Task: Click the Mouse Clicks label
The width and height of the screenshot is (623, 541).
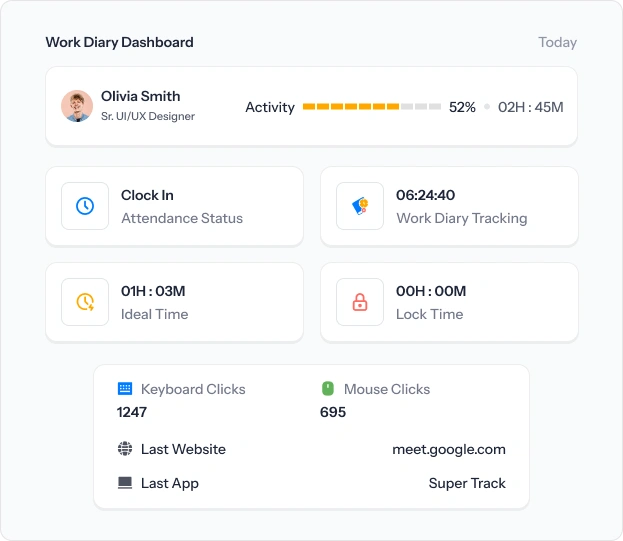Action: (x=387, y=389)
